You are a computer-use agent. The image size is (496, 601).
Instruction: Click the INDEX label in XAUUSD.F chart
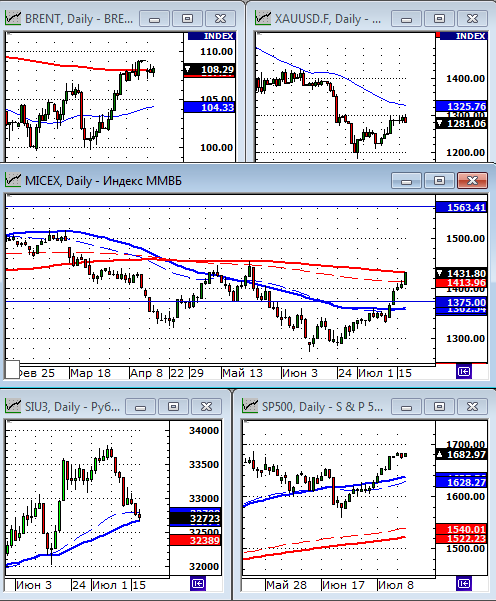(463, 36)
